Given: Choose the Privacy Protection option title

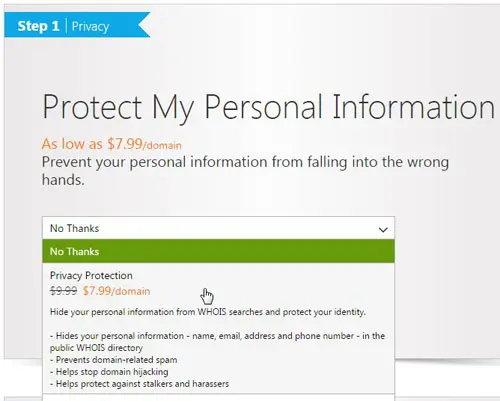Looking at the screenshot, I should click(x=91, y=275).
